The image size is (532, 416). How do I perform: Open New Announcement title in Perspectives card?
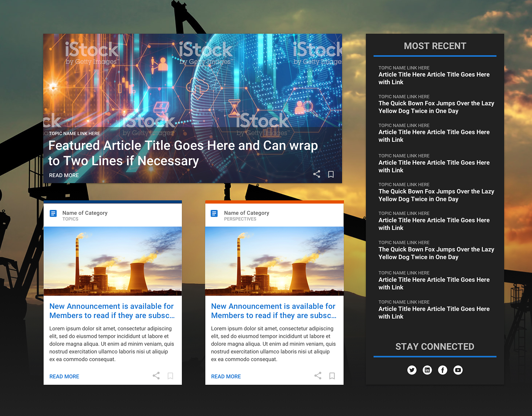tap(274, 311)
